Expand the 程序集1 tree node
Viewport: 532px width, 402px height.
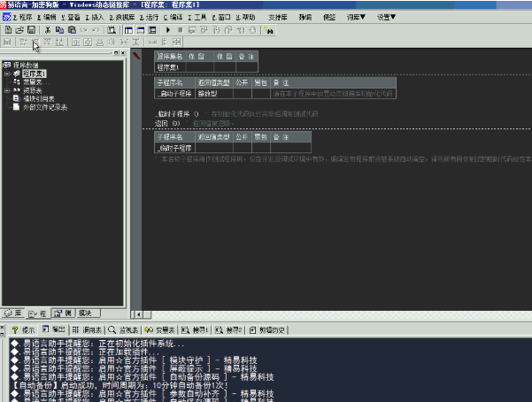point(6,73)
